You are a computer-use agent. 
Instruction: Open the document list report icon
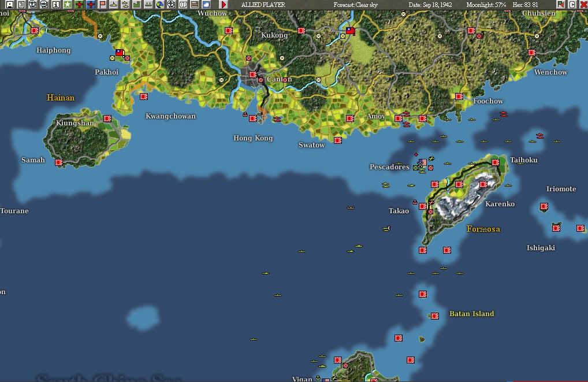pos(21,5)
